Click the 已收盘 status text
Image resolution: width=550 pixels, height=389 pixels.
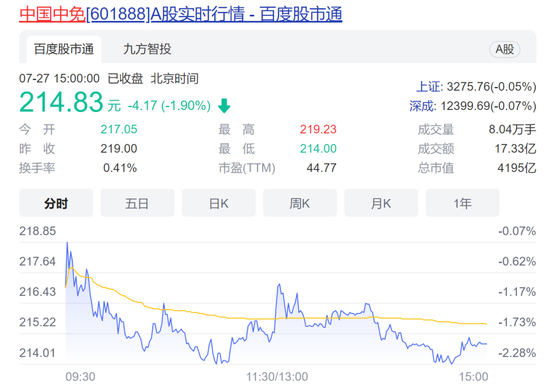[x=125, y=78]
